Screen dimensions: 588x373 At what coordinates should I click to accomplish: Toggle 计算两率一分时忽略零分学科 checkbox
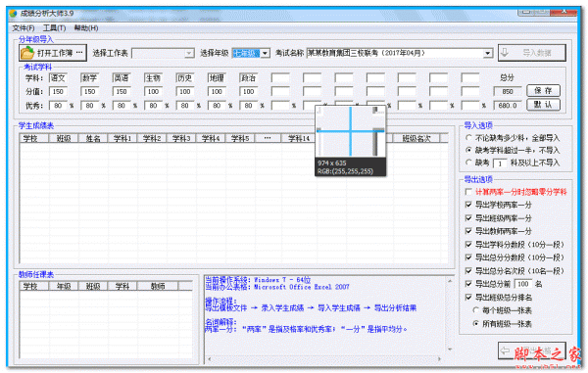coord(468,192)
